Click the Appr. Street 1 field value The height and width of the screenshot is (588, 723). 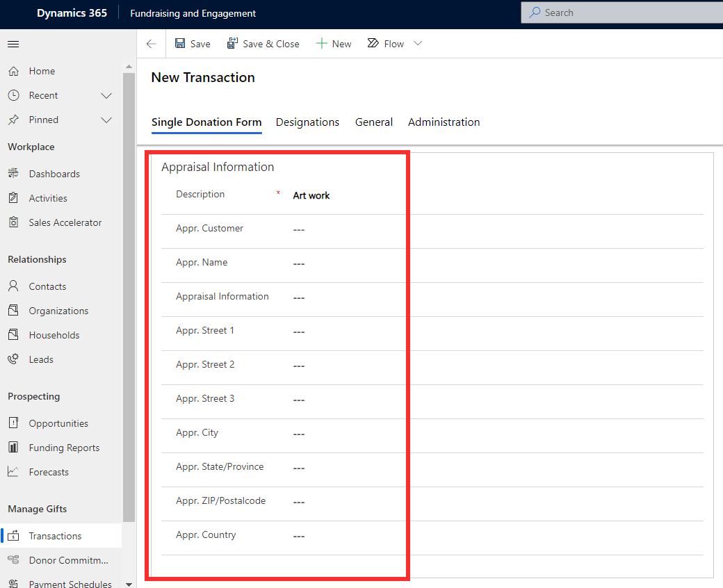[299, 332]
